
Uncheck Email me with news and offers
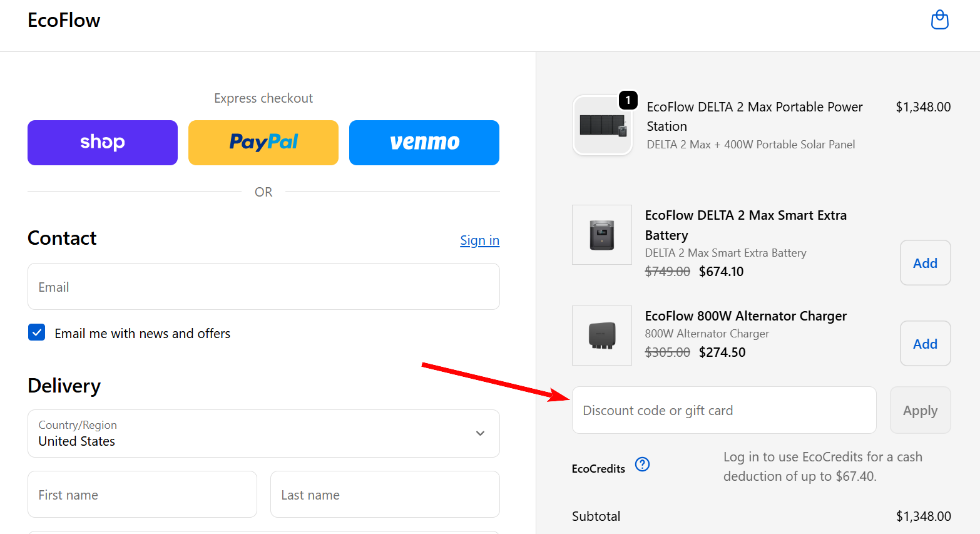37,332
